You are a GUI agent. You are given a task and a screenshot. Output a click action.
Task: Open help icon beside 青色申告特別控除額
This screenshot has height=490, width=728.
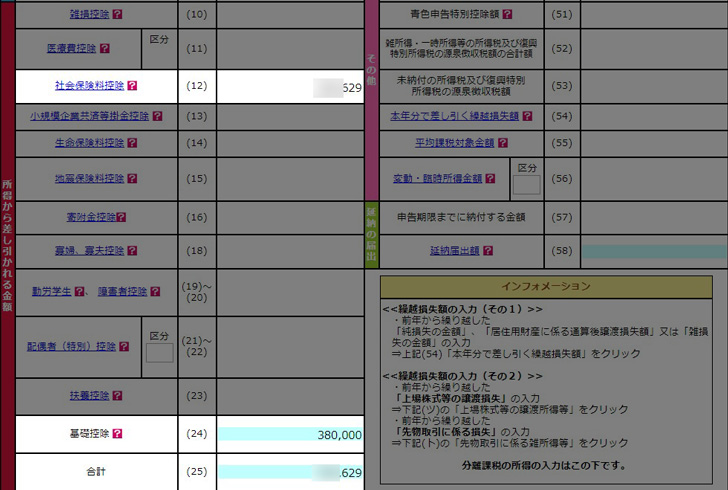pyautogui.click(x=507, y=15)
